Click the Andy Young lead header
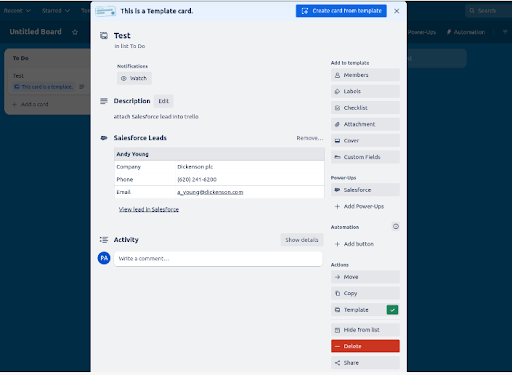The image size is (512, 375). (219, 154)
